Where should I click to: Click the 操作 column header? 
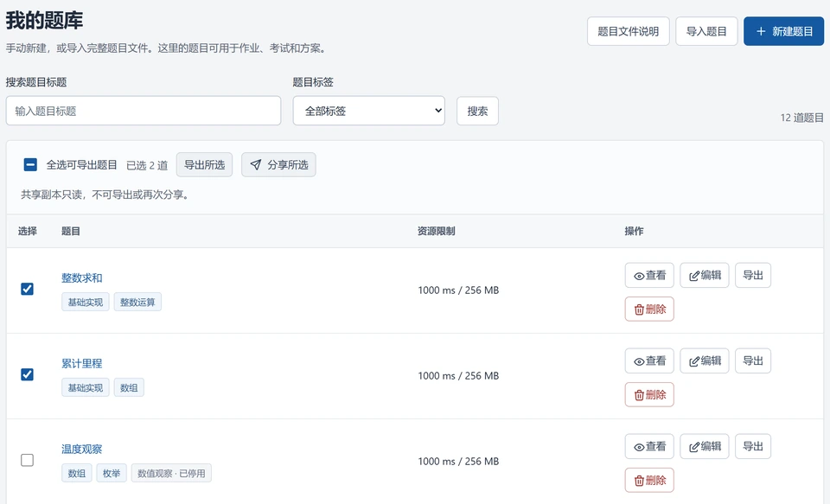[x=634, y=231]
